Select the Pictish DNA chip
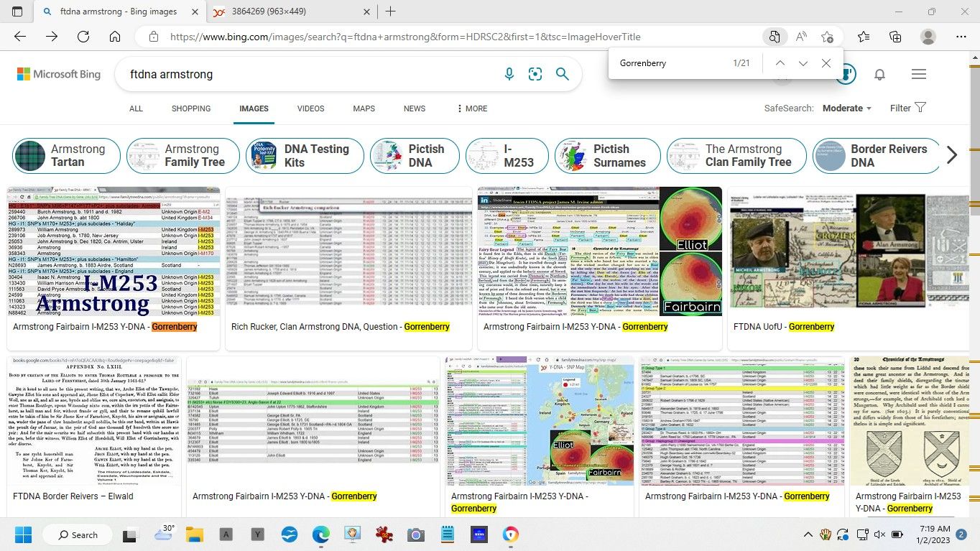Viewport: 980px width, 551px height. pos(415,156)
